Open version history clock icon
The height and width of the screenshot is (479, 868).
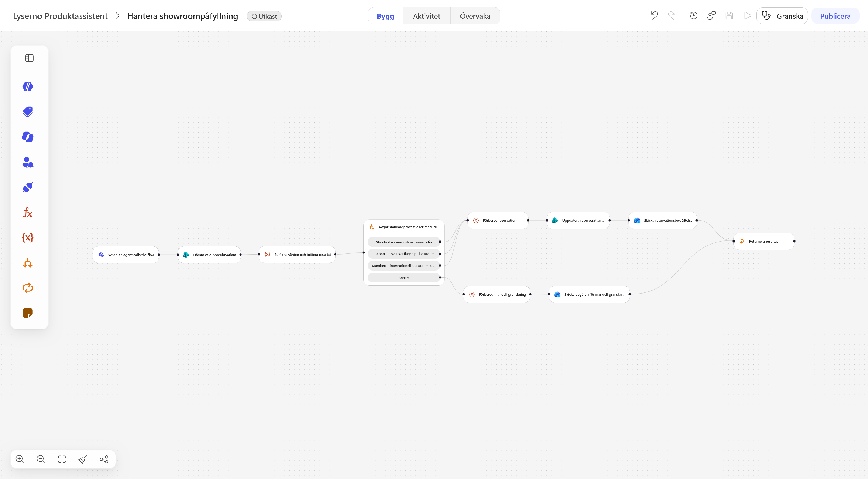coord(694,16)
